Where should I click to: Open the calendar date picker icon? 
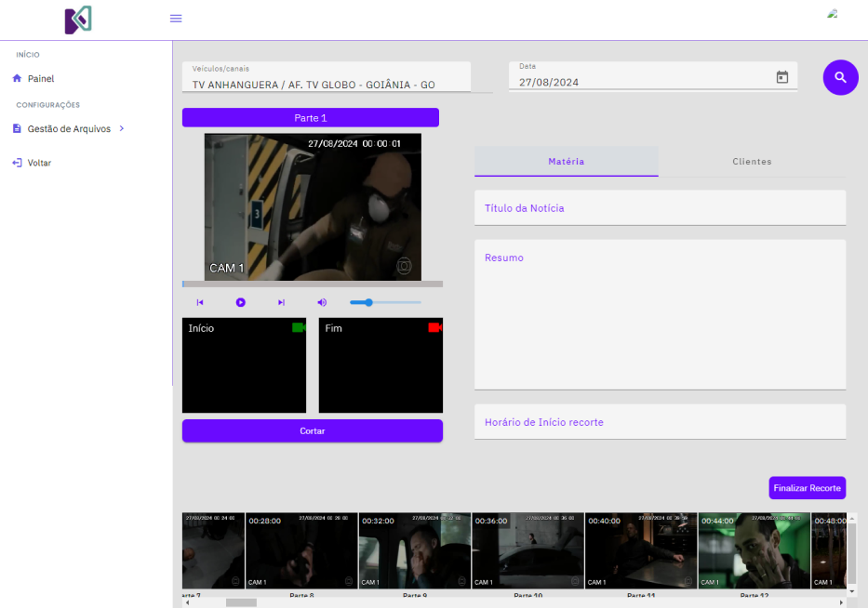(781, 77)
